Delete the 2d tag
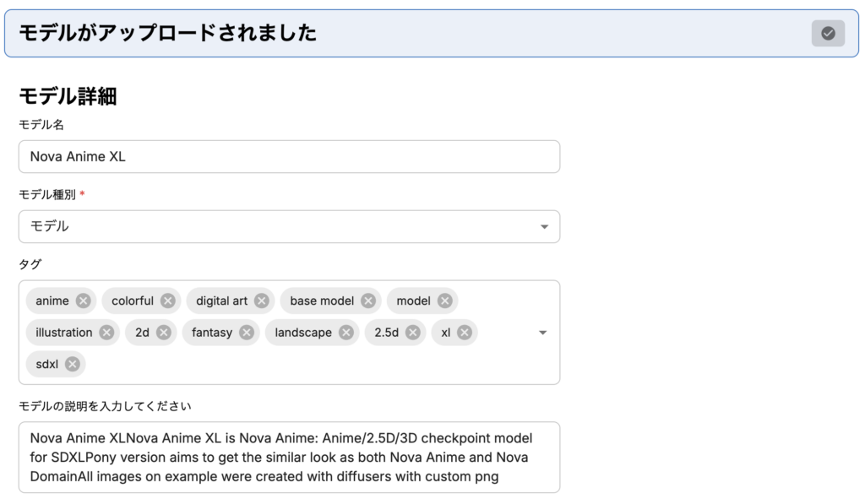The image size is (865, 504). tap(163, 333)
